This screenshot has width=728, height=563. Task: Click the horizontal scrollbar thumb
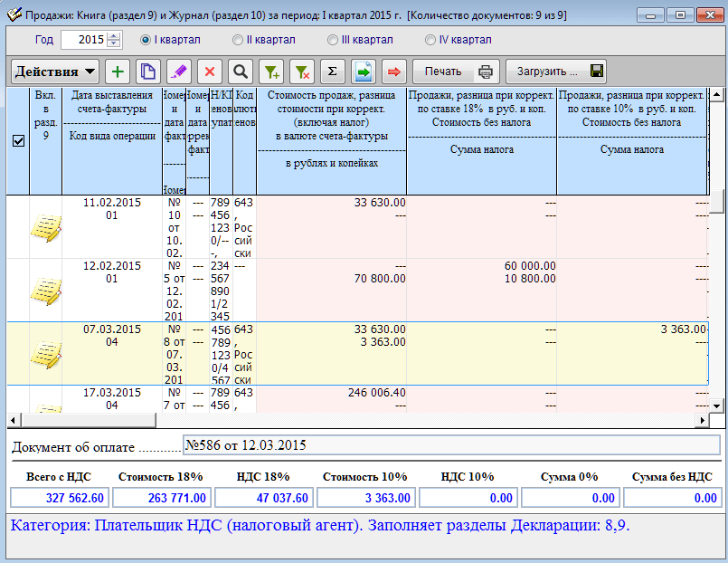pos(89,420)
